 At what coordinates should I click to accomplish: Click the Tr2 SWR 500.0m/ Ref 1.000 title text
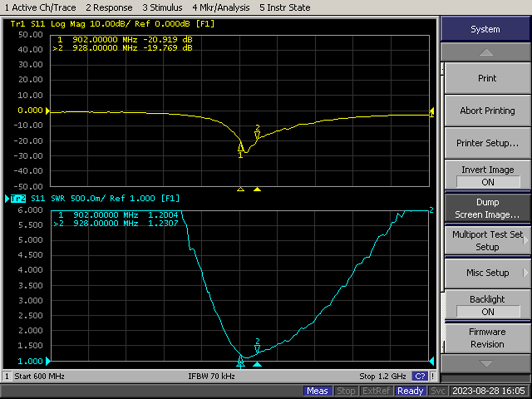[105, 198]
